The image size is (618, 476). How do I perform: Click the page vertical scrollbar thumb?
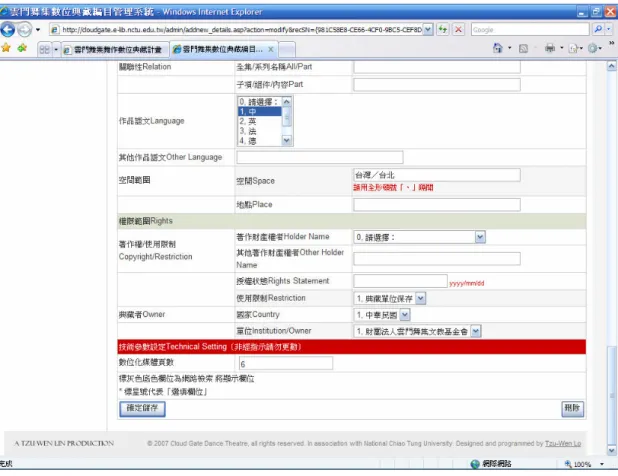click(611, 394)
